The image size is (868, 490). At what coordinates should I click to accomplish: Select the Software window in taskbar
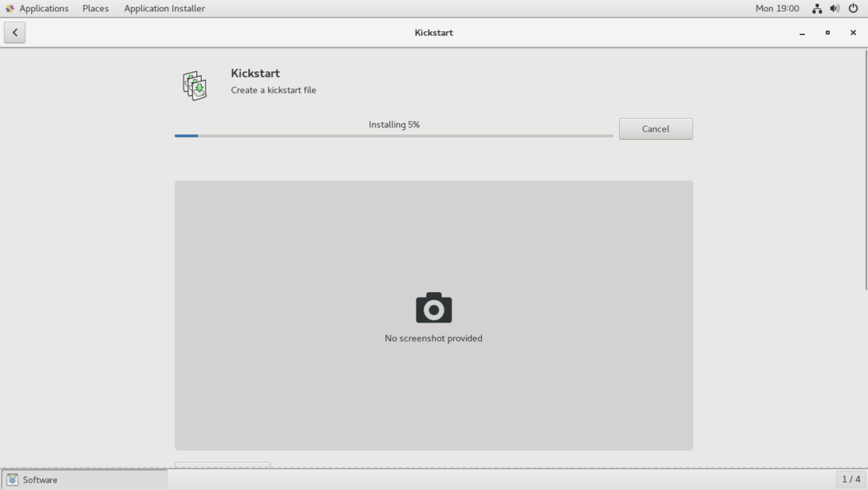pyautogui.click(x=85, y=479)
